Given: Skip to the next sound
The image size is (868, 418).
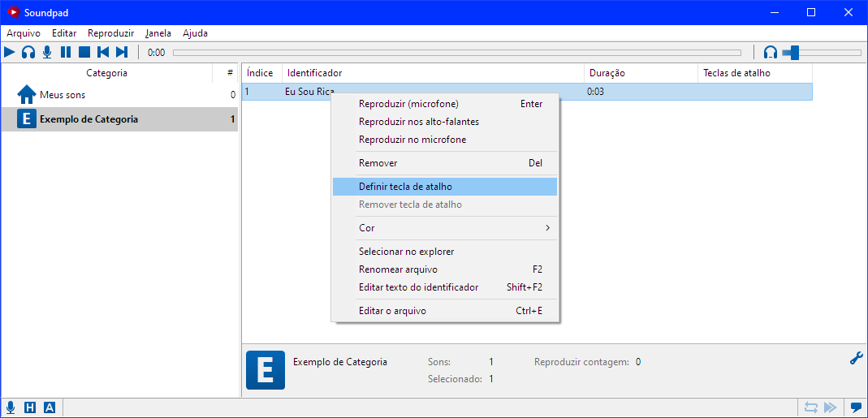Looking at the screenshot, I should 122,52.
